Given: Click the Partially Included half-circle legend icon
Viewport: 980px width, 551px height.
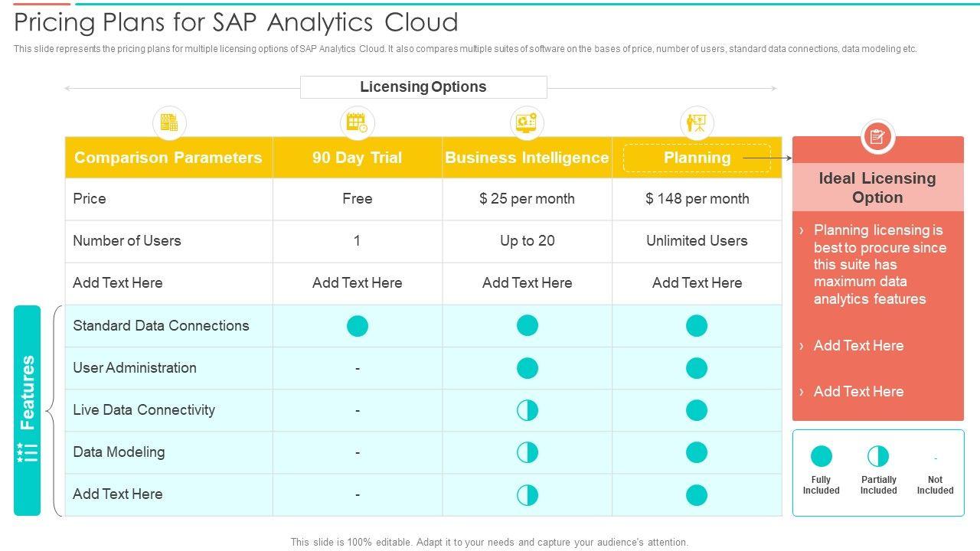Looking at the screenshot, I should [x=878, y=457].
